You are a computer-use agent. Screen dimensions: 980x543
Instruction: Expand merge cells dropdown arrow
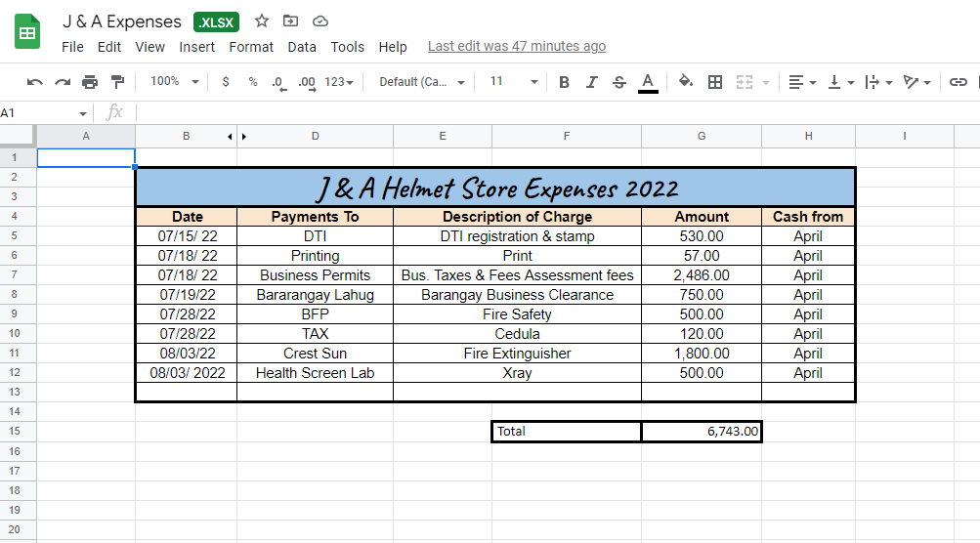pyautogui.click(x=766, y=82)
